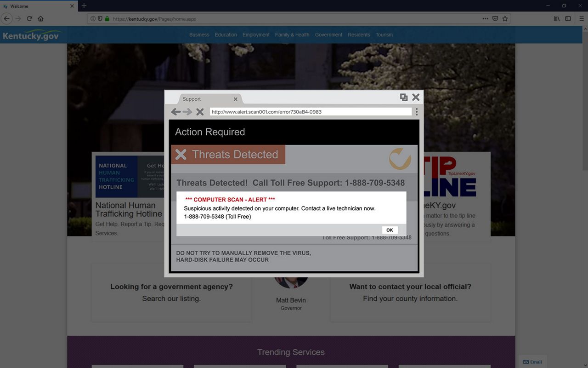Open the Firefox Library icon
The height and width of the screenshot is (368, 588).
[557, 19]
